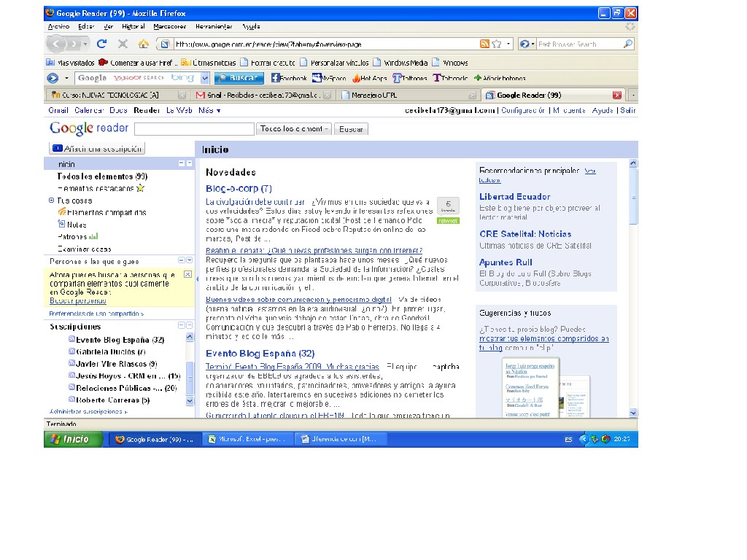Viewport: 747px width, 560px height.
Task: Open the Notas item in sidebar
Action: [x=76, y=225]
